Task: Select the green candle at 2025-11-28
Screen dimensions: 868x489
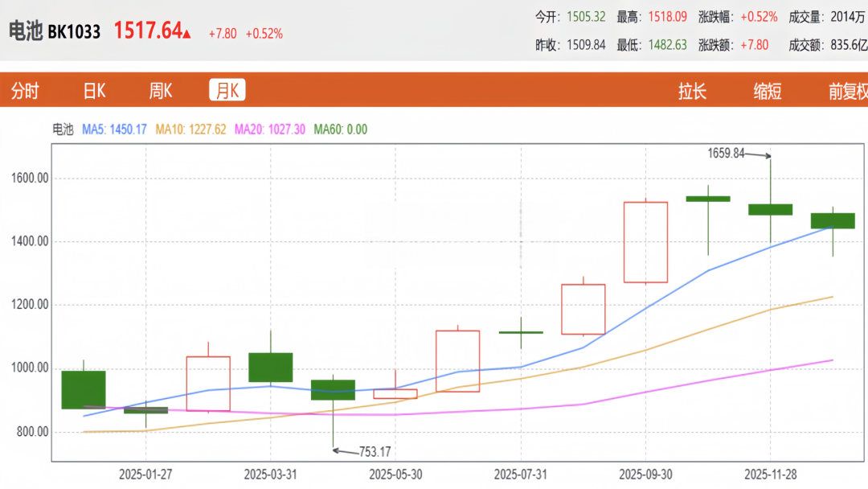Action: (x=770, y=209)
